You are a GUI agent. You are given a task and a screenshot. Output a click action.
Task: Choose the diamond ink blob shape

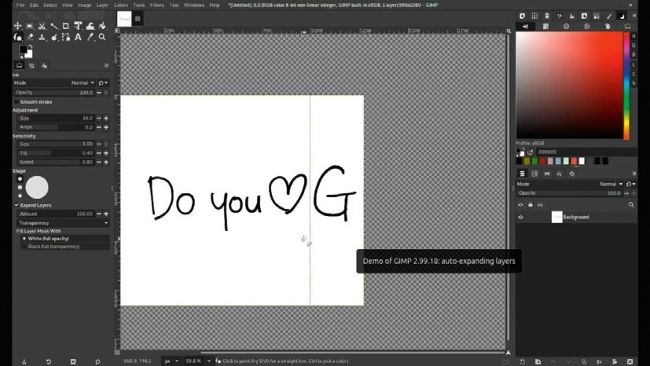(x=19, y=196)
